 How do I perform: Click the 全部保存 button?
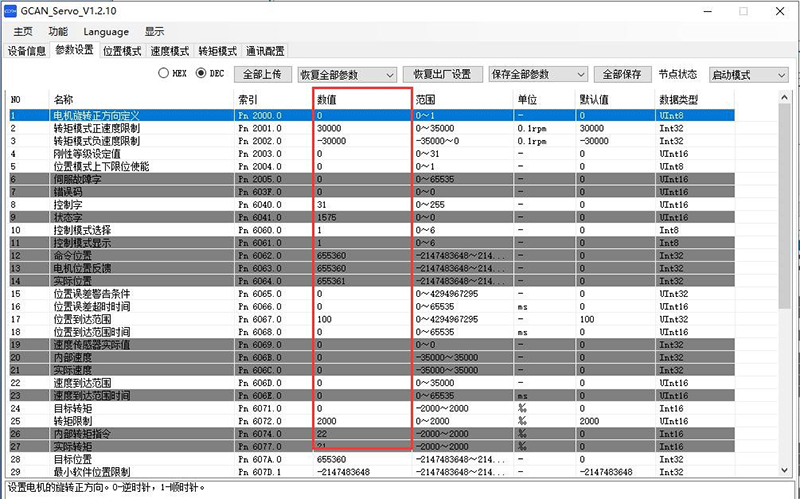pyautogui.click(x=621, y=75)
